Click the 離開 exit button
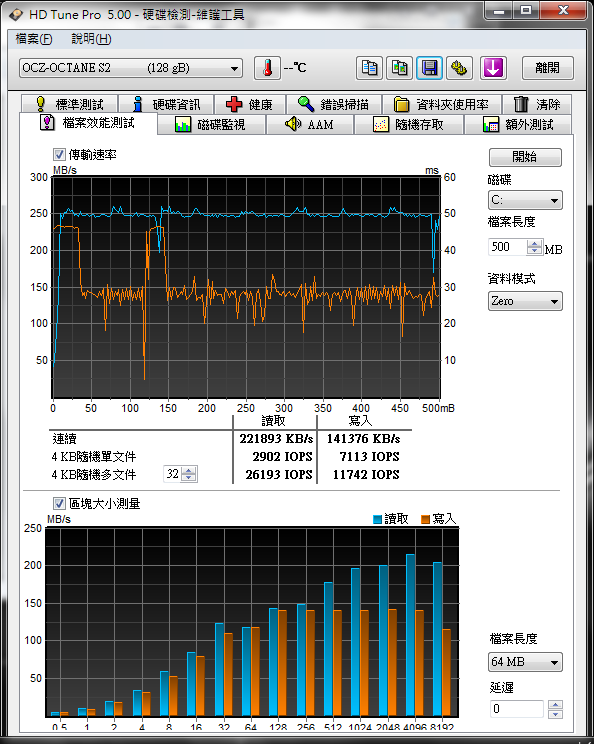Screen dimensions: 594x744 tap(548, 68)
